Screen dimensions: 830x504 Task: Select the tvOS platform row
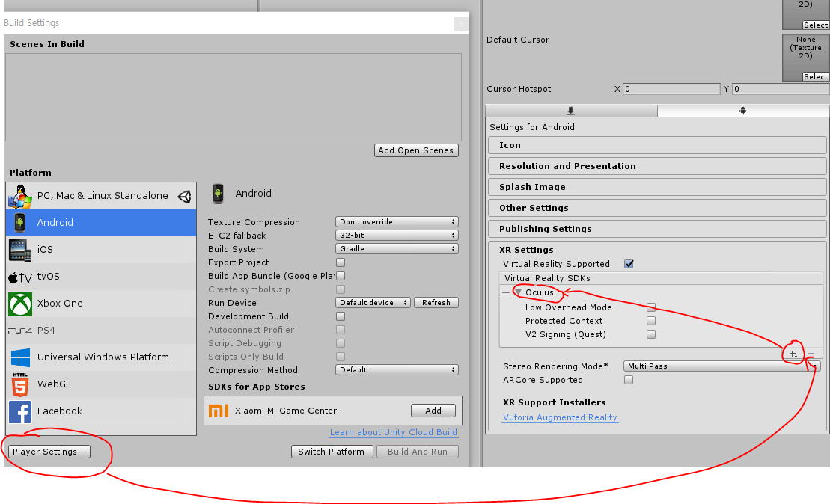click(101, 277)
